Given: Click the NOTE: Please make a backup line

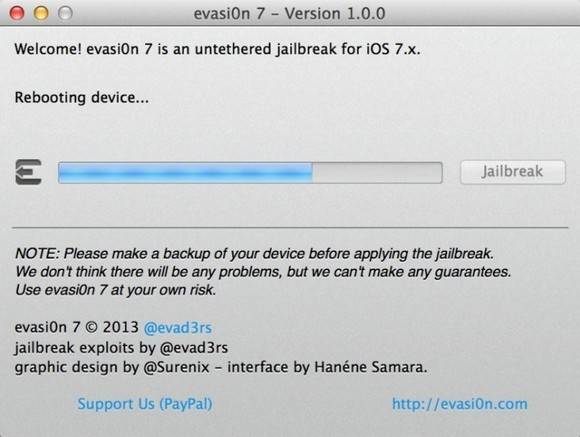Looking at the screenshot, I should 254,254.
